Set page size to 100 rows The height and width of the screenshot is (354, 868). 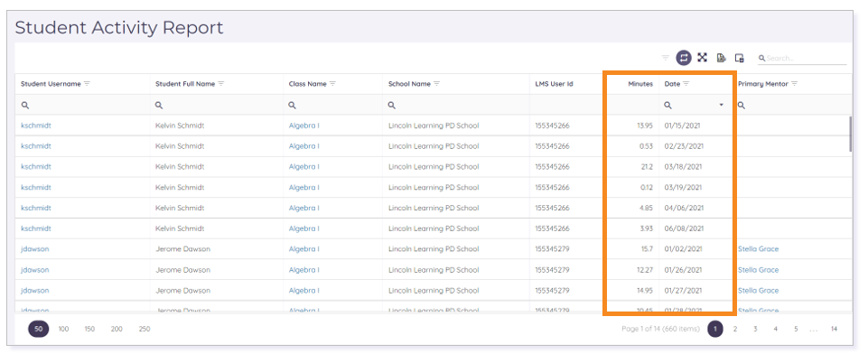pyautogui.click(x=63, y=329)
